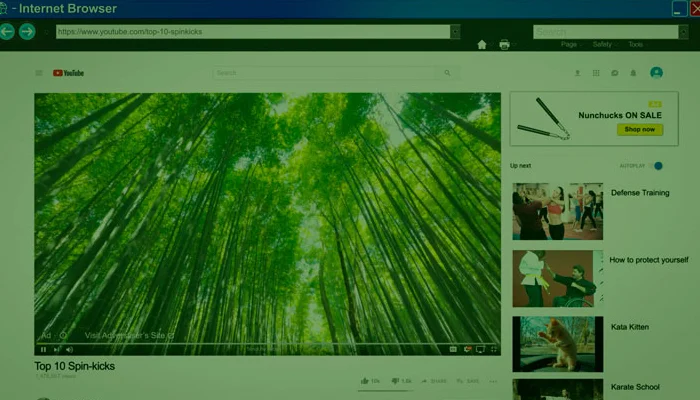Click the YouTube search input box
Screen dimensions: 700x400
[x=325, y=73]
